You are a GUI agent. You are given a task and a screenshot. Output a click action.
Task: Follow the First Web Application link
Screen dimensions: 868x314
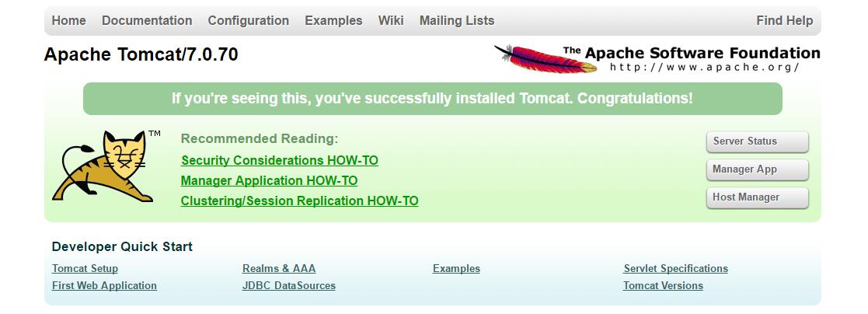104,286
